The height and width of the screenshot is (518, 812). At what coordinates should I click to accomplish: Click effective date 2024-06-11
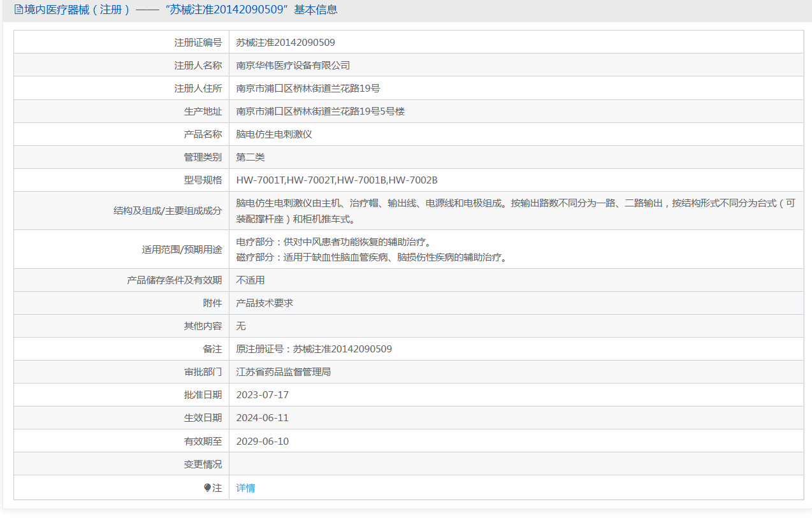point(263,418)
